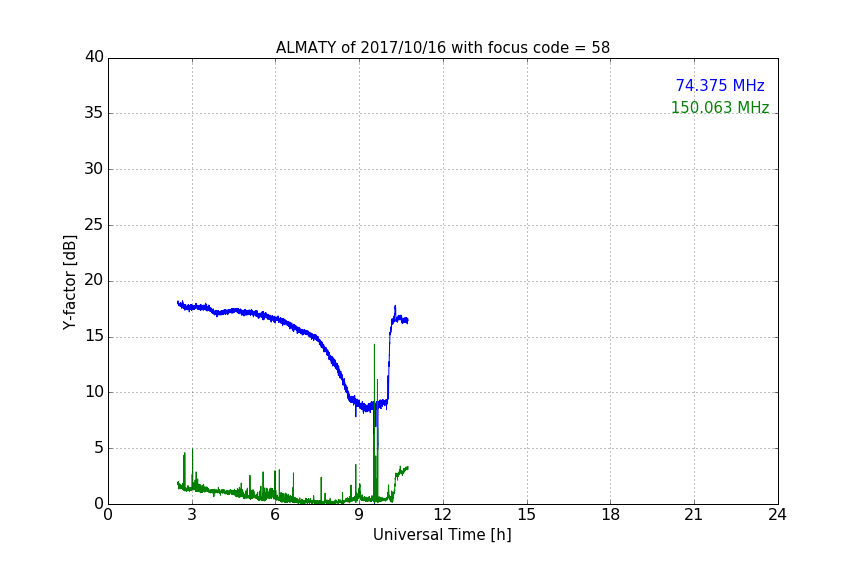This screenshot has height=576, width=864.
Task: Click the y-axis tick label "35"
Action: point(94,113)
